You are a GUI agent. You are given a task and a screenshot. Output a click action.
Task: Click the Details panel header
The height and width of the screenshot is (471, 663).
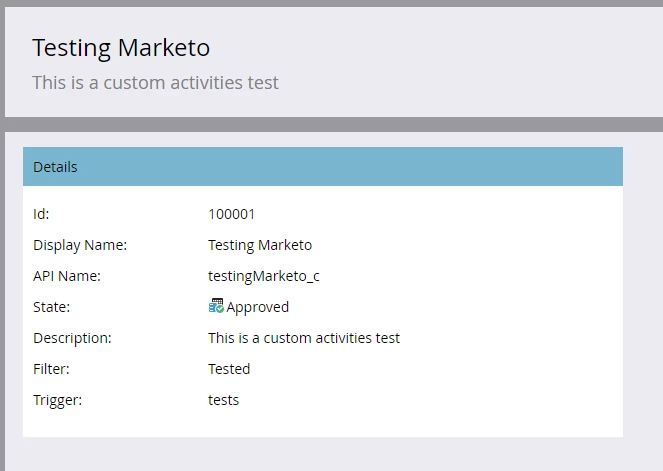coord(323,167)
